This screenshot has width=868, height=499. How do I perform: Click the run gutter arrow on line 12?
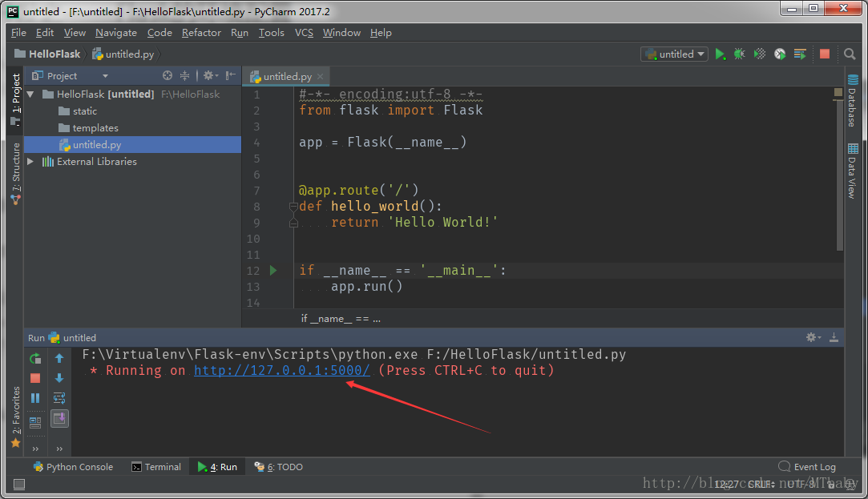click(273, 270)
